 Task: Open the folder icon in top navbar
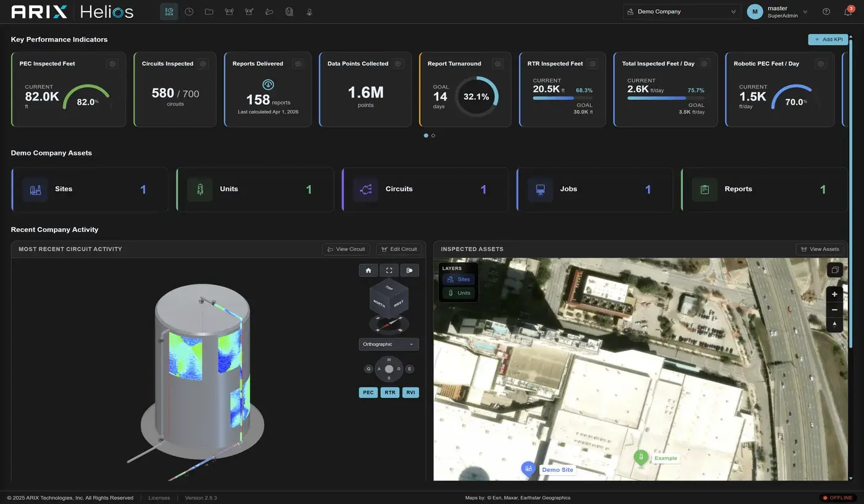(209, 12)
